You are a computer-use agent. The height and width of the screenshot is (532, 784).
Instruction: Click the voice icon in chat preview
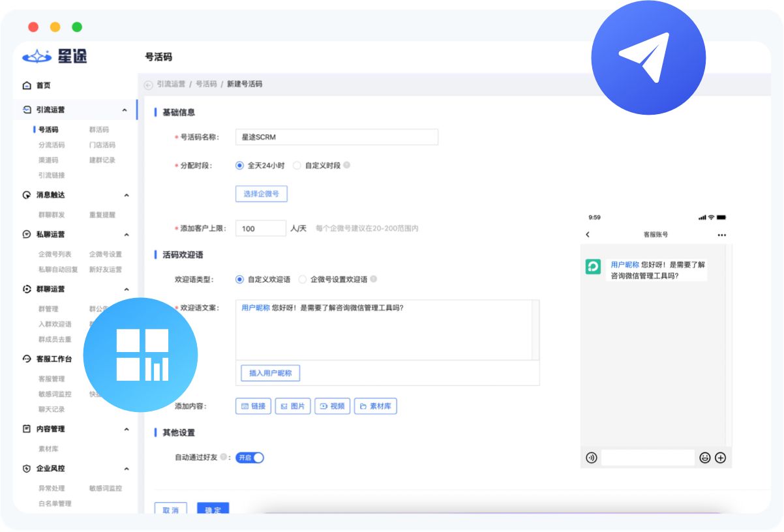pos(592,458)
